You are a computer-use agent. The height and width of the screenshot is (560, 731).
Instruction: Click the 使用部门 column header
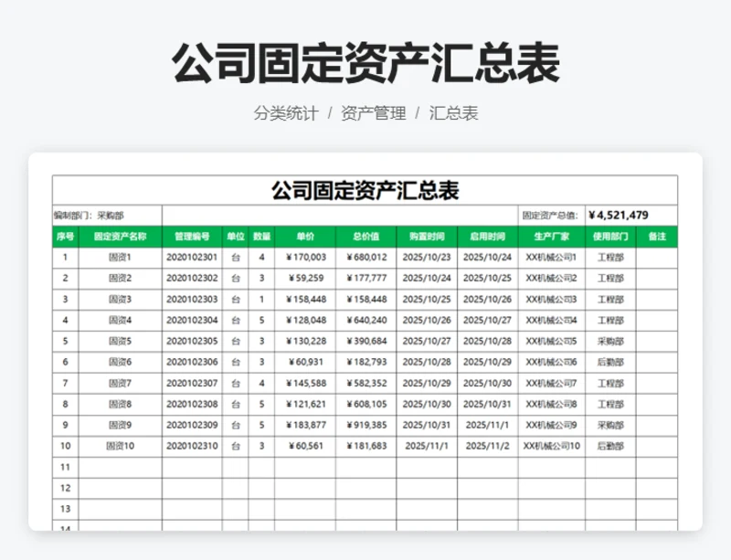pos(610,237)
